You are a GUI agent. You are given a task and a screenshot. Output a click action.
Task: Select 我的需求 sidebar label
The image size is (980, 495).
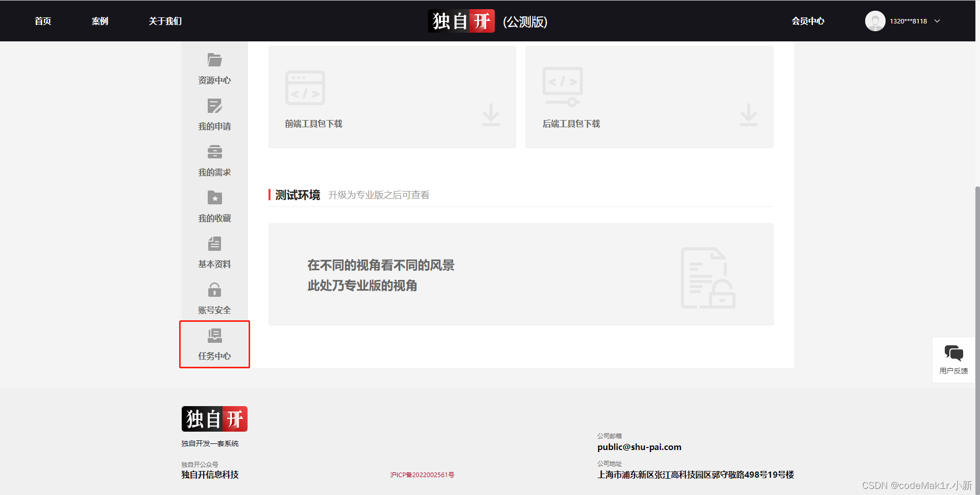pos(214,172)
